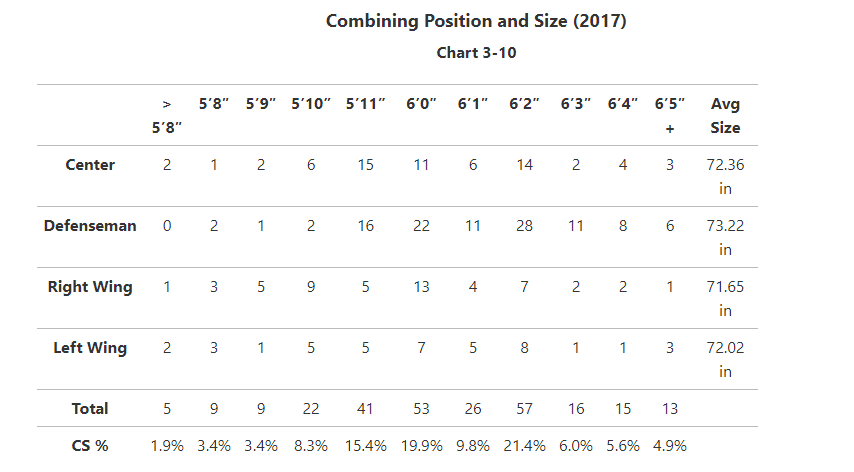Select the 6′2″ column header

[x=525, y=103]
